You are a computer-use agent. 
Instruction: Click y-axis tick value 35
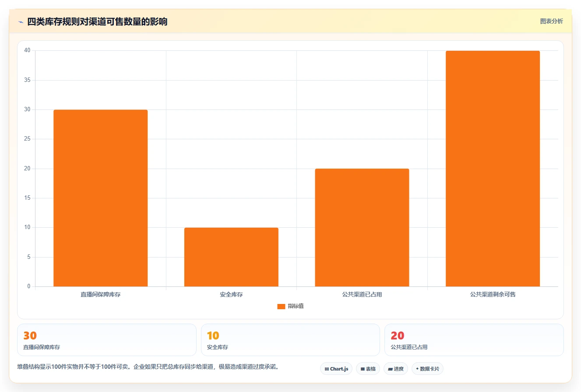27,80
